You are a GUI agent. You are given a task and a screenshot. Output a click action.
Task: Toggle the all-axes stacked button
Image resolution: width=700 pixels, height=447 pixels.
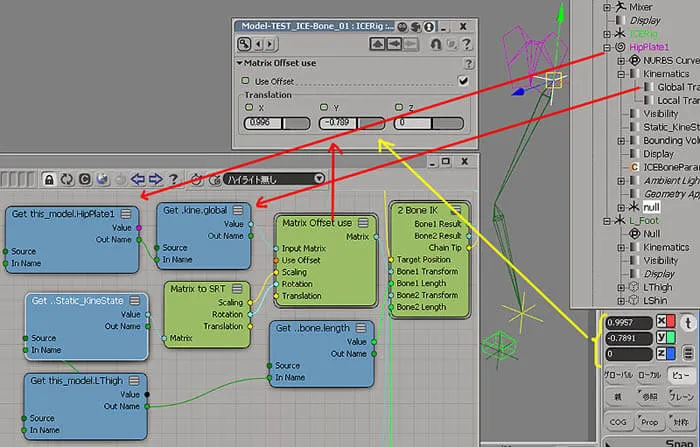click(688, 353)
